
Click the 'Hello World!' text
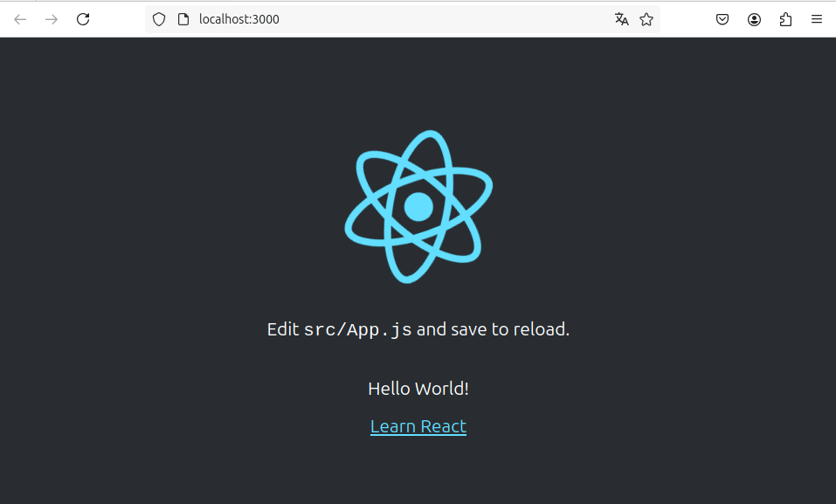418,389
